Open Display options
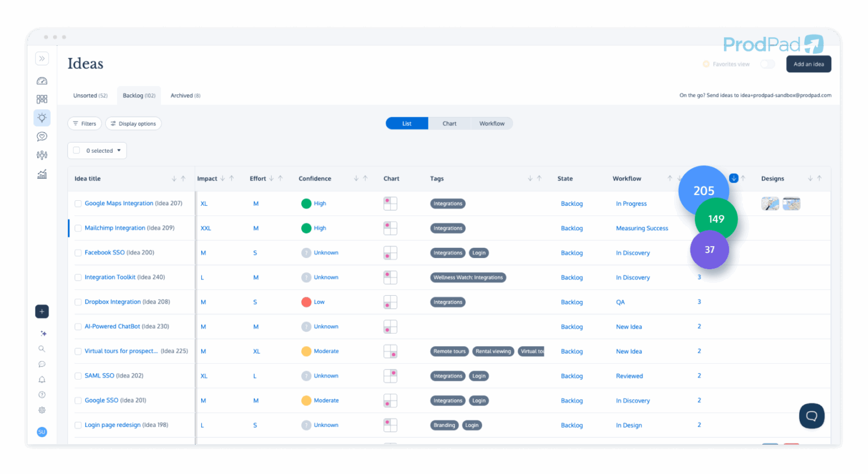Screen dimensions: 868x474 [x=133, y=123]
